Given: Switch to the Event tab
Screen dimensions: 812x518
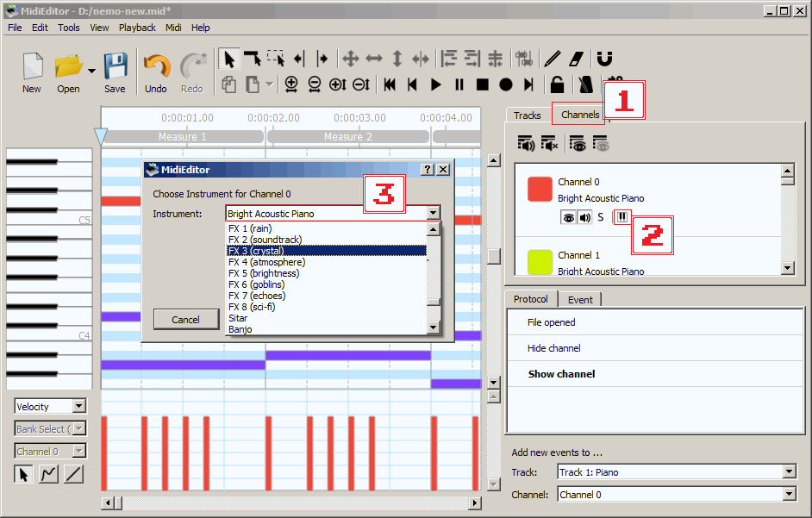Looking at the screenshot, I should [580, 300].
